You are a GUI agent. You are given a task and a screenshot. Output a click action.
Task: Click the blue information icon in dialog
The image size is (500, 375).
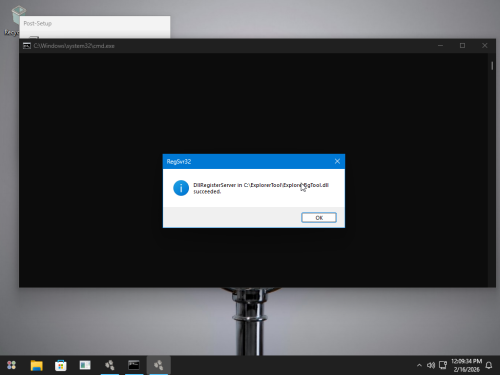181,188
